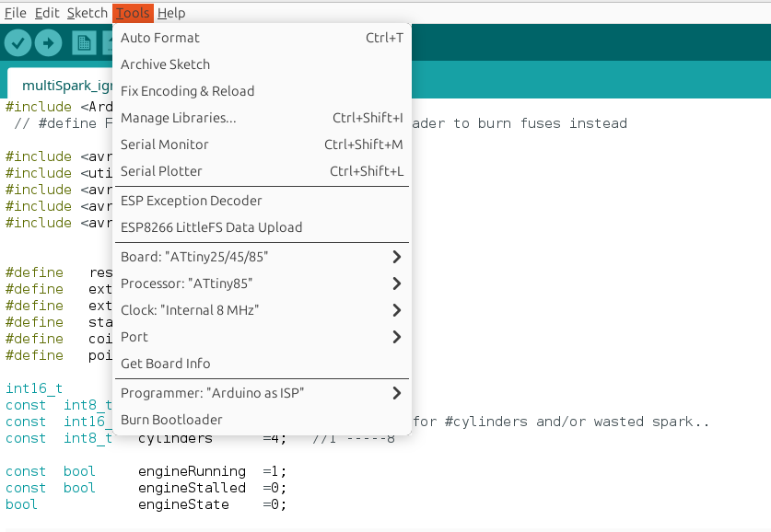Screen dimensions: 771x532
Task: Expand the Board "ATtiny25/45/85" submenu
Action: (261, 257)
